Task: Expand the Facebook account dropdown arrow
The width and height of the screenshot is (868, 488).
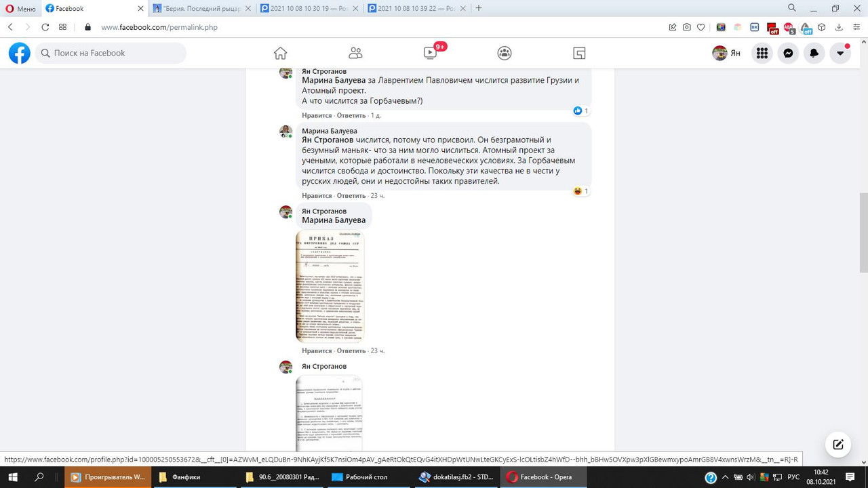Action: (x=840, y=53)
